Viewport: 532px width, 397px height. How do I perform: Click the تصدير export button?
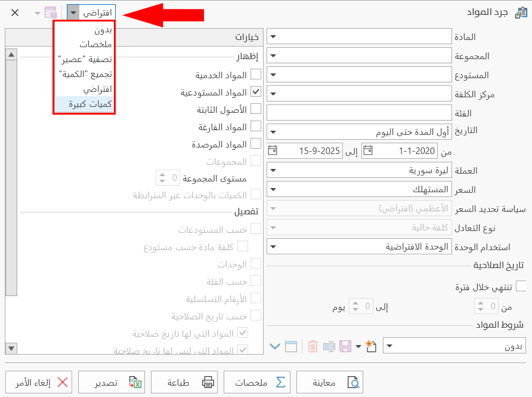coord(112,382)
